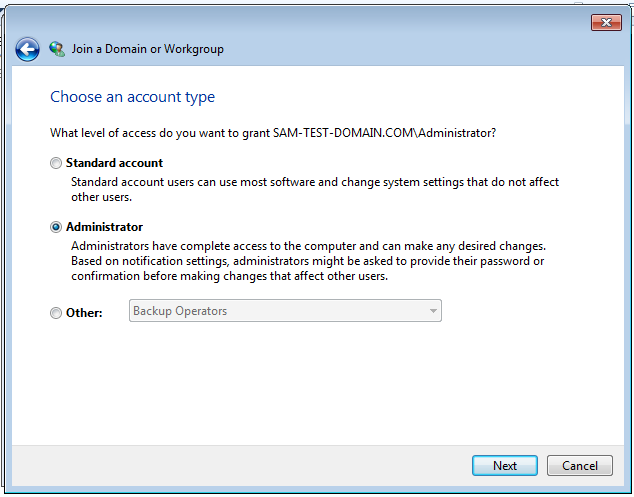Click the SAM-TEST-DOMAIN.COM\Administrator account name
Viewport: 634px width, 497px height.
coord(384,132)
